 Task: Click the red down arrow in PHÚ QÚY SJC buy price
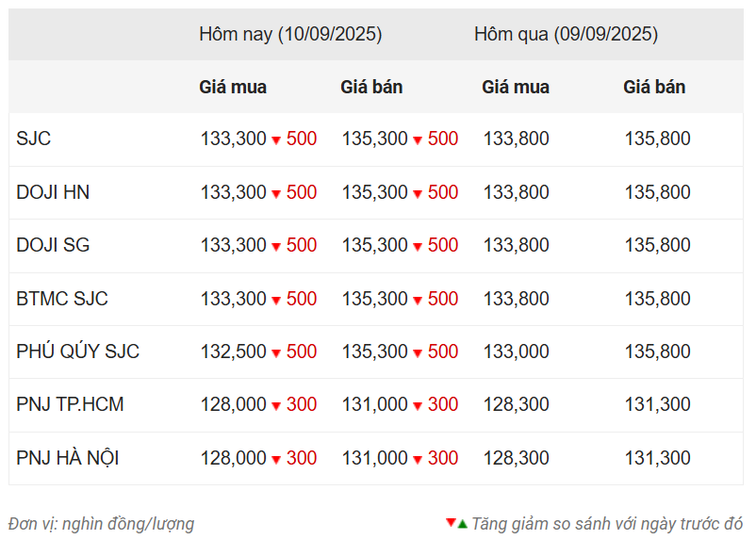tap(276, 353)
